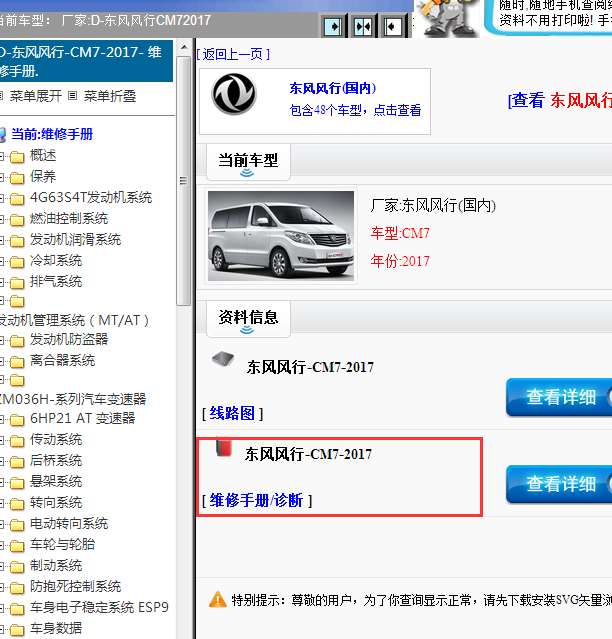Click 菜单折叠 to collapse all menus
Screen dimensions: 612x639
(110, 96)
